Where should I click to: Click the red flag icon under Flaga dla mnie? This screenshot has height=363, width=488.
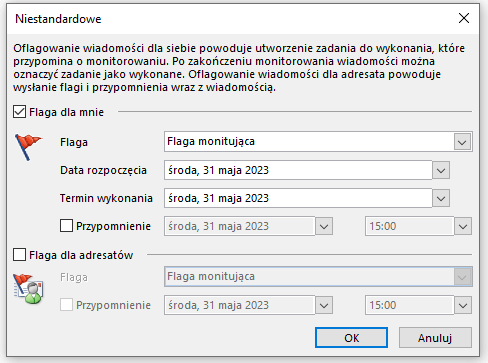[x=28, y=147]
